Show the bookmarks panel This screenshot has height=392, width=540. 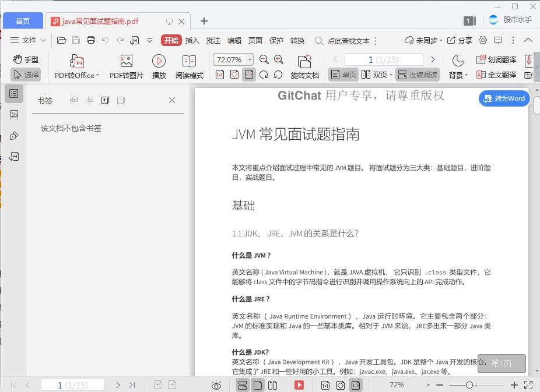point(14,94)
